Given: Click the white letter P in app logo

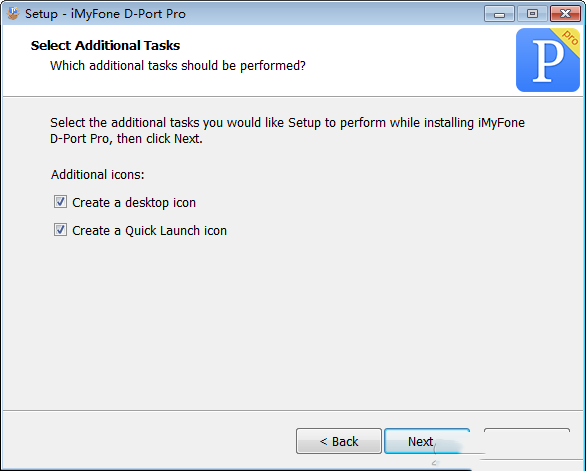Looking at the screenshot, I should tap(548, 61).
